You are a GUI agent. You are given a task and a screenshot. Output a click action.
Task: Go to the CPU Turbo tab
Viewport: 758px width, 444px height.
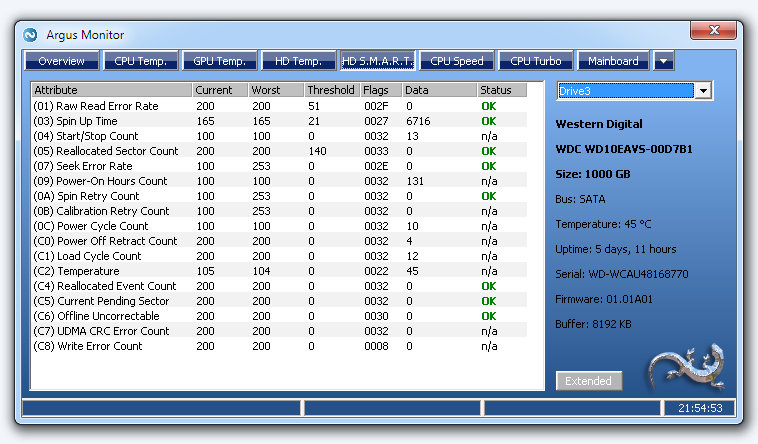536,61
